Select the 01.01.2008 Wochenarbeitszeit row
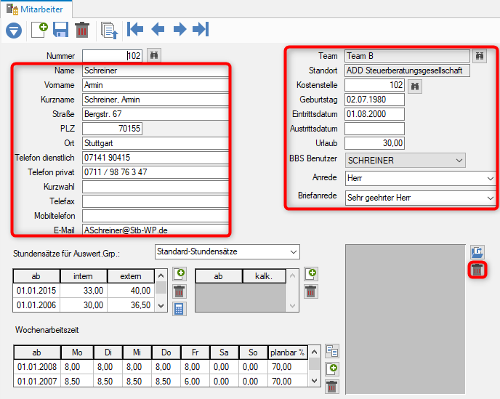The width and height of the screenshot is (500, 399). 161,367
